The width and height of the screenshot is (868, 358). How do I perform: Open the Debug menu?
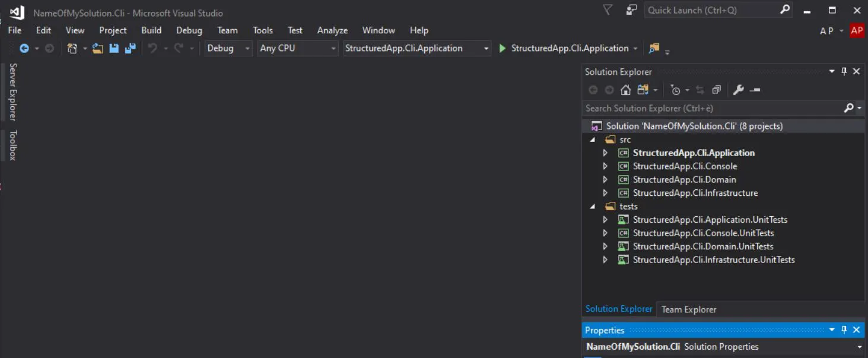[189, 30]
